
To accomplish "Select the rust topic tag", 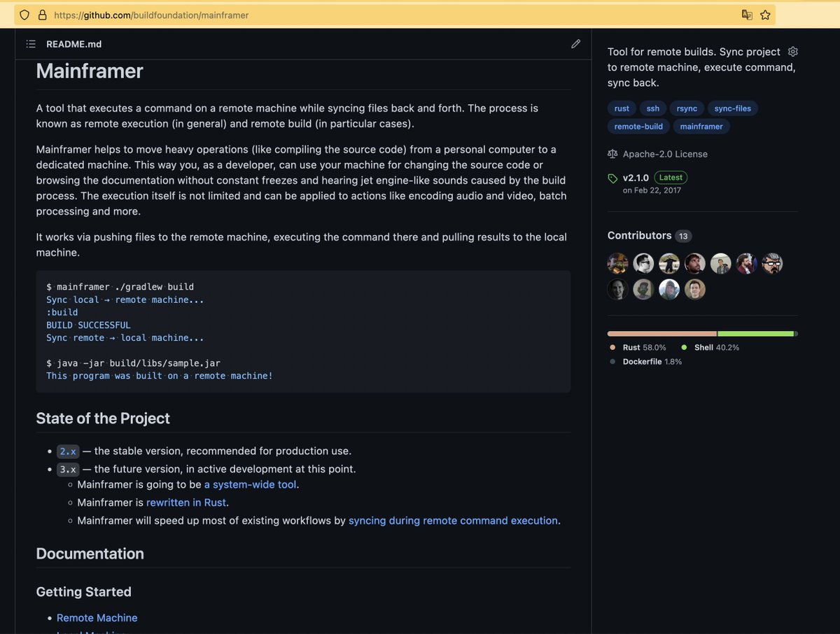I will tap(622, 108).
